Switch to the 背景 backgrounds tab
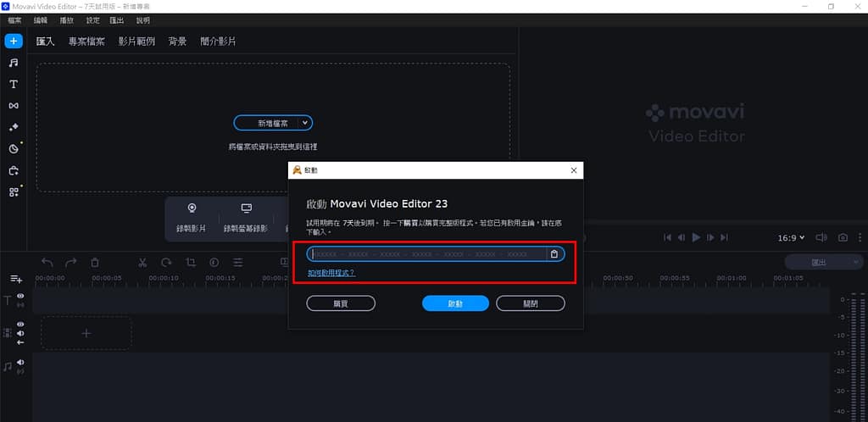The height and width of the screenshot is (422, 868). 178,42
